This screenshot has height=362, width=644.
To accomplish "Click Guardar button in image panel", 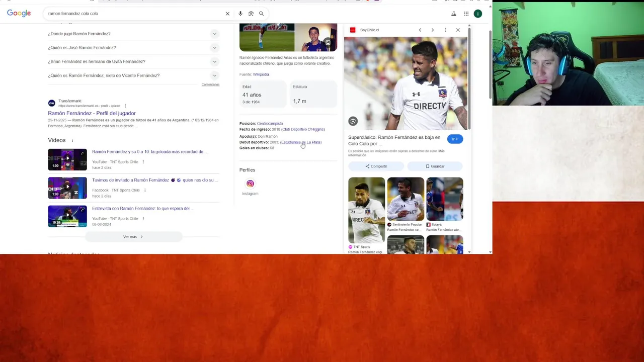I will (x=435, y=166).
